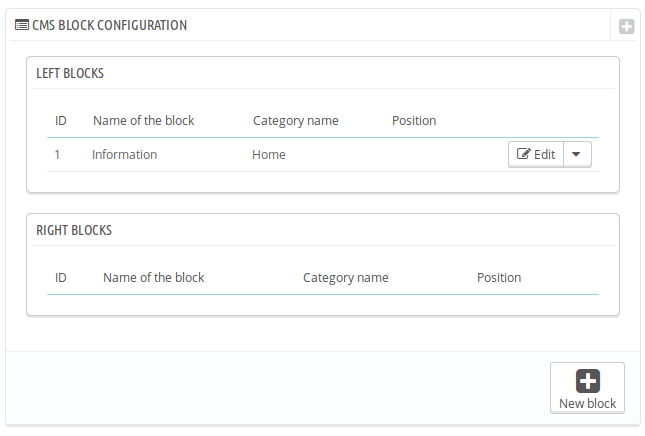645x436 pixels.
Task: Click the New block button
Action: (x=587, y=388)
